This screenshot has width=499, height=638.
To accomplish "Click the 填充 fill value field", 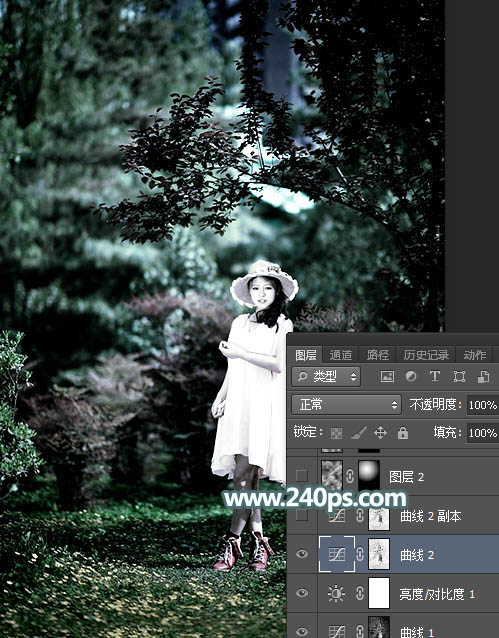I will pyautogui.click(x=483, y=433).
